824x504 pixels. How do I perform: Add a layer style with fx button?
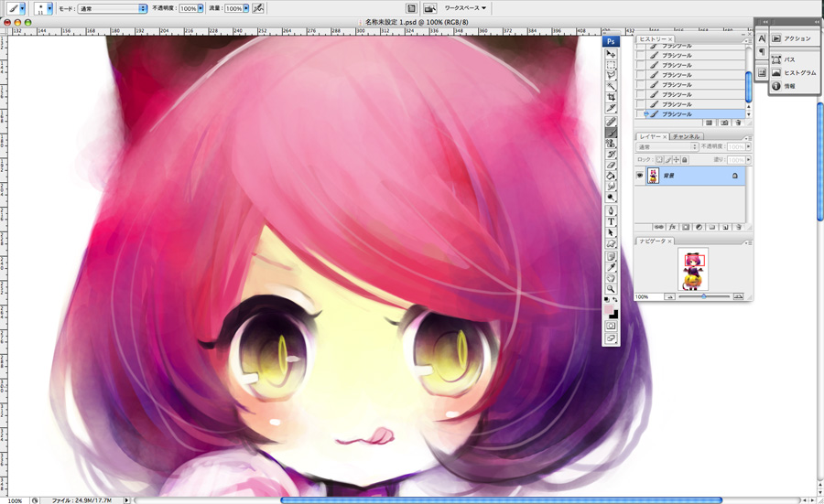672,228
